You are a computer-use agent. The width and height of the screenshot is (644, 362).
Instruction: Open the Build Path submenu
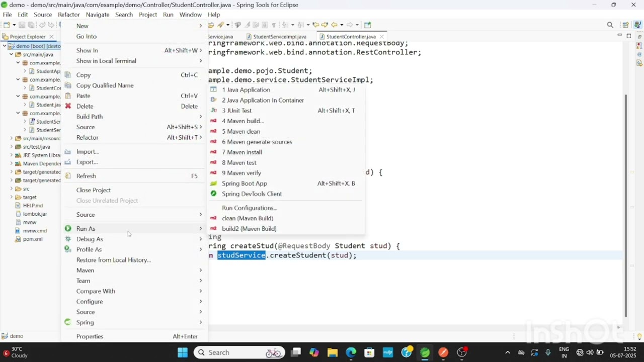tap(133, 117)
